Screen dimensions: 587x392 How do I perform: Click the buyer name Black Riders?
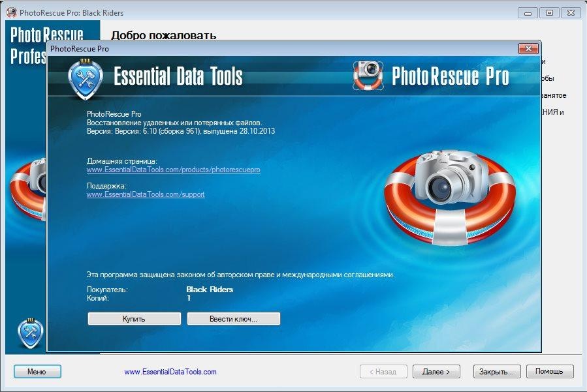[x=210, y=289]
